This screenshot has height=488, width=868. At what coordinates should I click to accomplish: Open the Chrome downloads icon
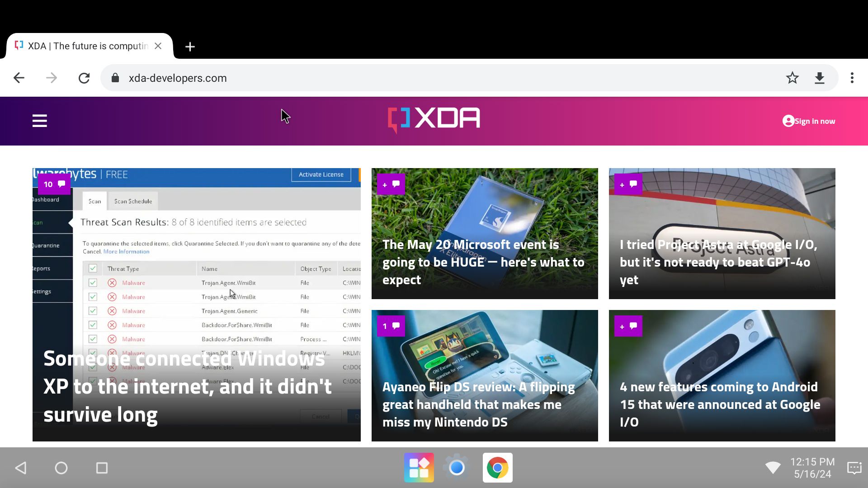(x=820, y=78)
